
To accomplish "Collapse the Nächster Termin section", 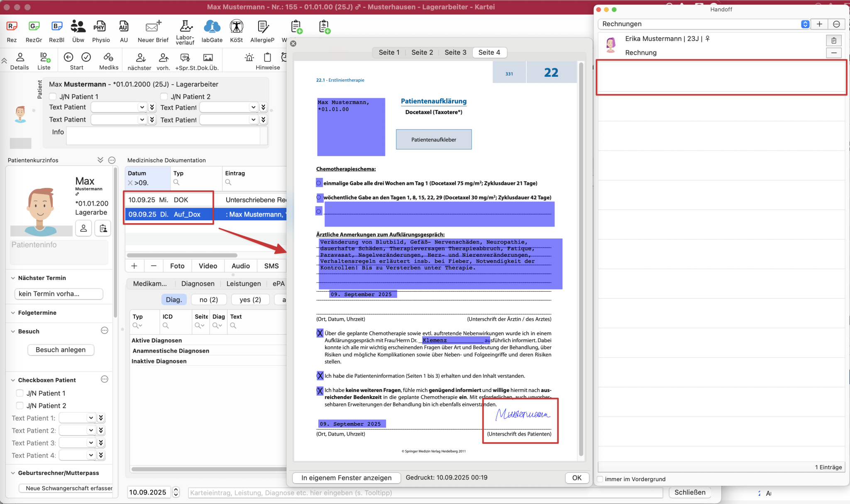I will (x=13, y=278).
